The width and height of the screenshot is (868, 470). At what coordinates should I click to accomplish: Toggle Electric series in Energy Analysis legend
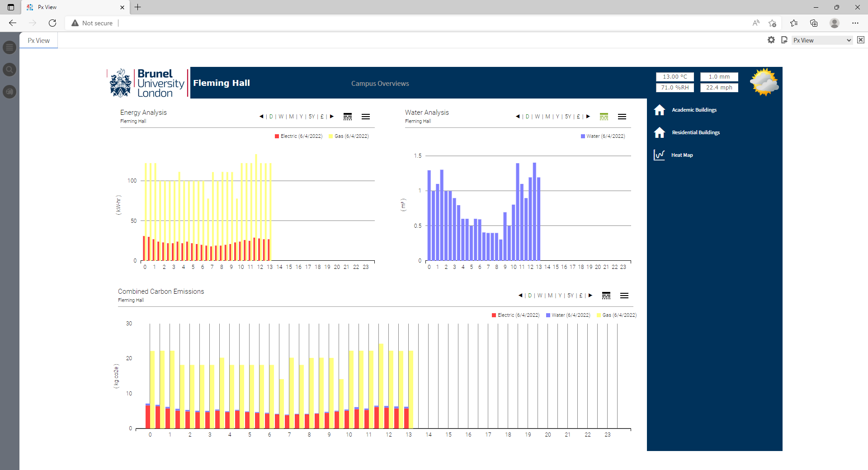pos(298,136)
